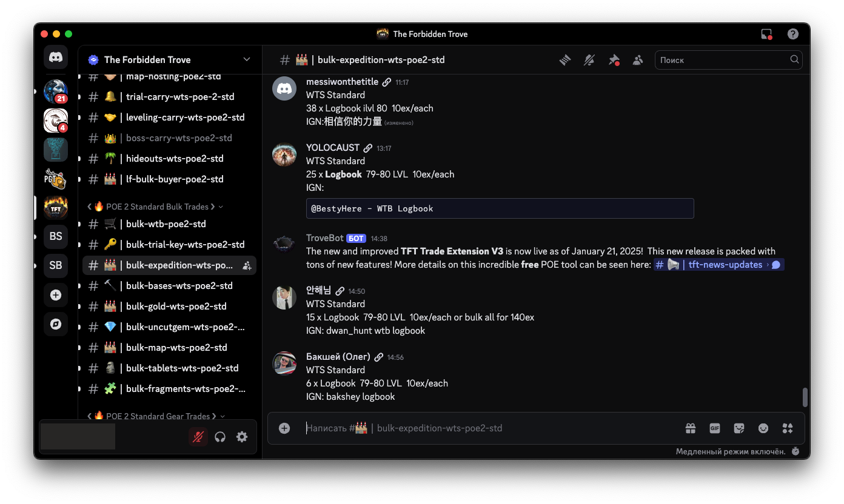Switch to the PGT server
The image size is (844, 504).
click(x=56, y=179)
